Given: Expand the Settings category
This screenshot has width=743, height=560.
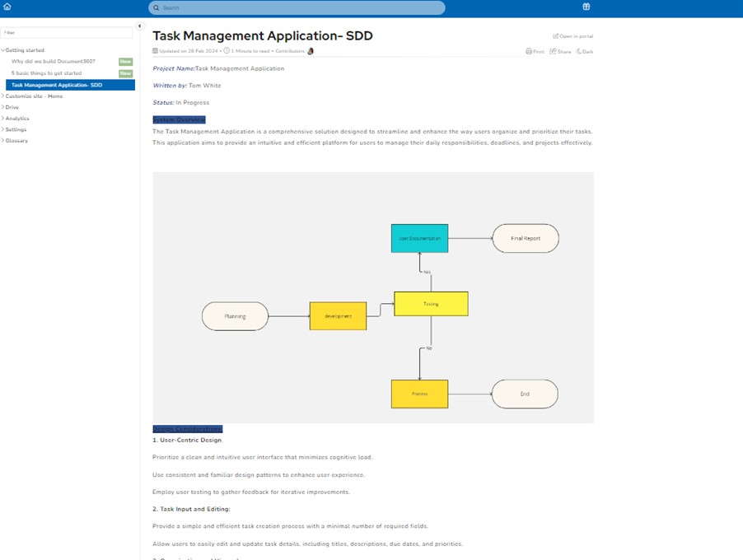Looking at the screenshot, I should [3, 129].
